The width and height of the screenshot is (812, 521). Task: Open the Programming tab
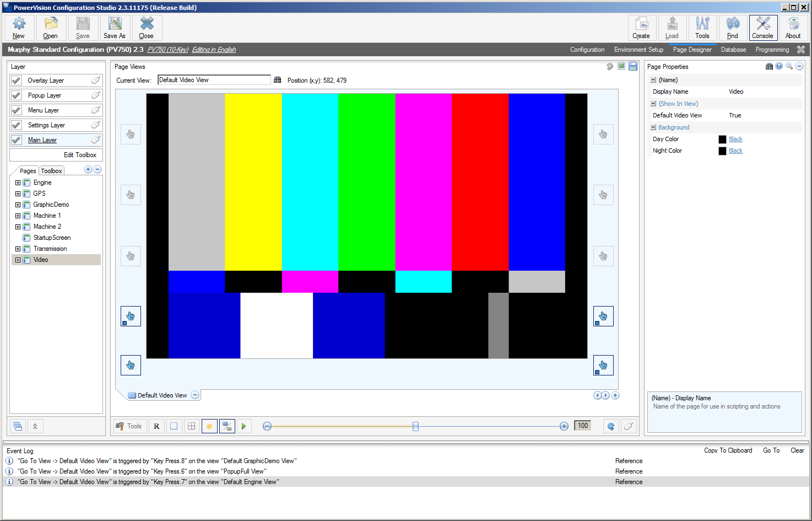tap(772, 50)
